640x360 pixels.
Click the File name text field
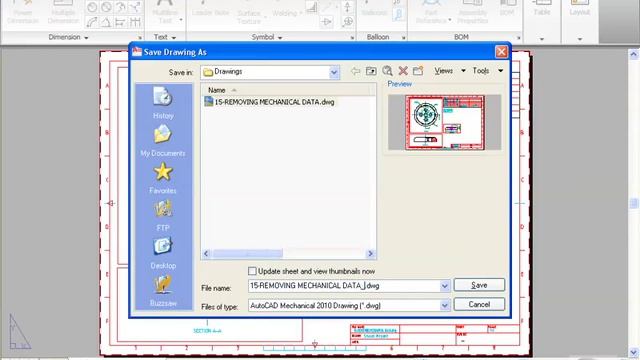pyautogui.click(x=344, y=286)
